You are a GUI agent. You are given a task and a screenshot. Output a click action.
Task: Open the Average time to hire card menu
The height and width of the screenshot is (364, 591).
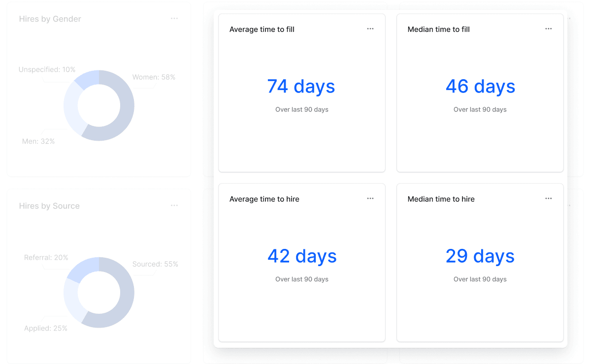pyautogui.click(x=370, y=198)
